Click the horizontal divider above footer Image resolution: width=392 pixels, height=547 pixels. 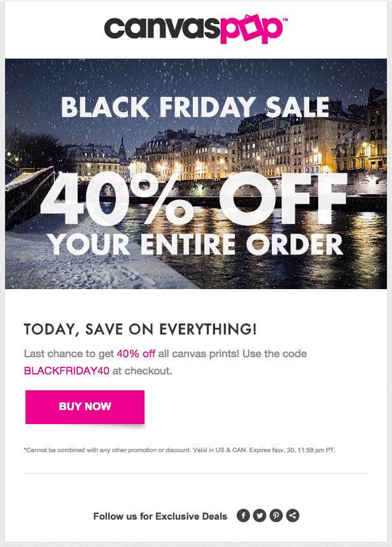195,473
